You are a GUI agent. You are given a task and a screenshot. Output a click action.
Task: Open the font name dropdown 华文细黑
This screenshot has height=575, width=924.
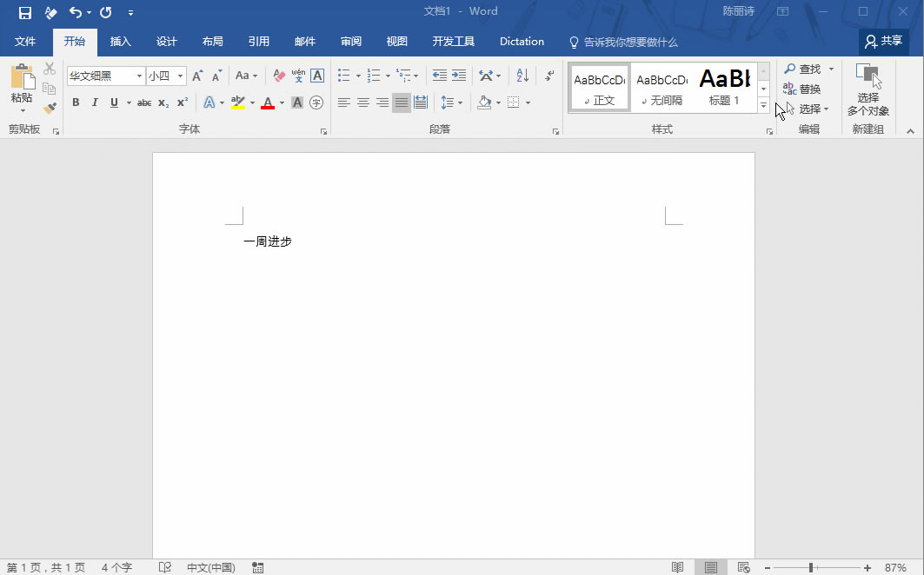click(x=139, y=76)
